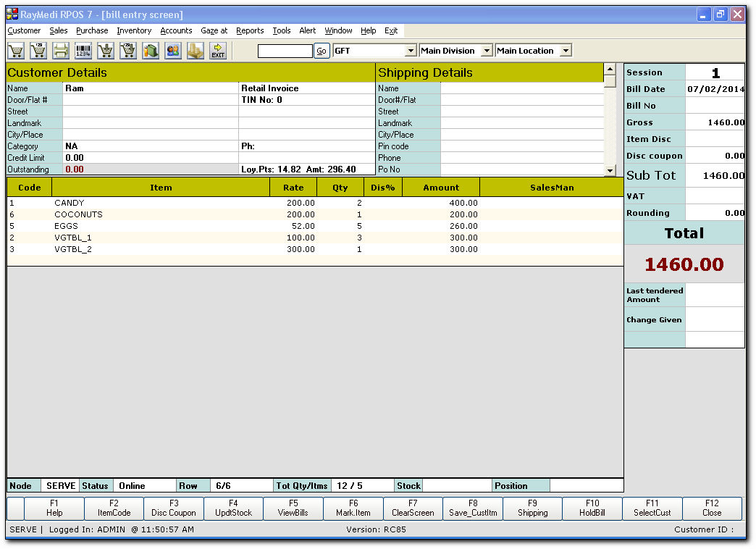The width and height of the screenshot is (756, 549).
Task: Expand the GFT dropdown
Action: [x=411, y=51]
